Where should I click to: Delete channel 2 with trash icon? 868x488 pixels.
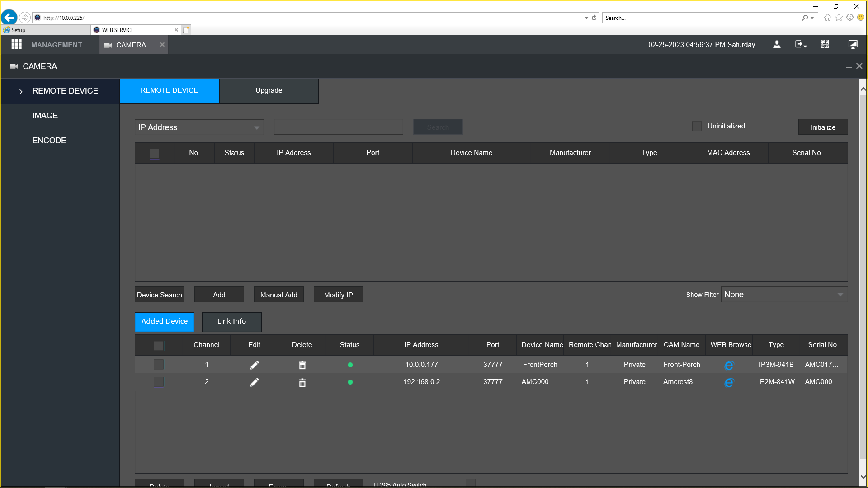pyautogui.click(x=302, y=383)
